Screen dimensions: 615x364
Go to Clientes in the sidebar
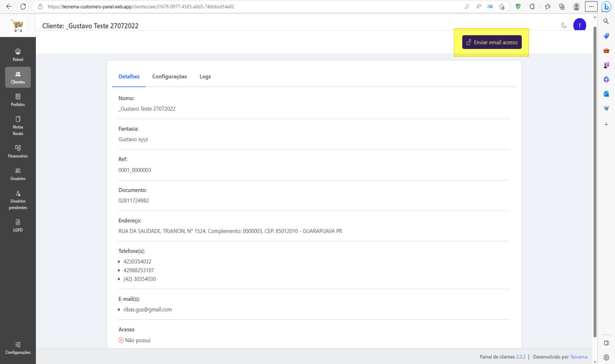[x=18, y=77]
